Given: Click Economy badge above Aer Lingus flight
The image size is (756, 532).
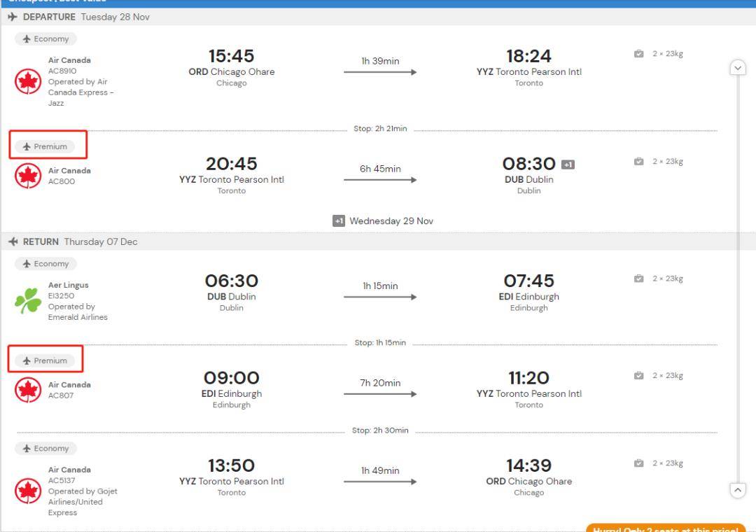Looking at the screenshot, I should (45, 264).
